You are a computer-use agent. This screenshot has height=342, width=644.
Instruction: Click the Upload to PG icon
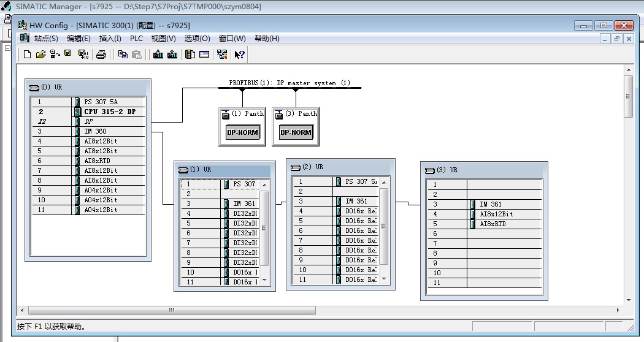click(172, 54)
